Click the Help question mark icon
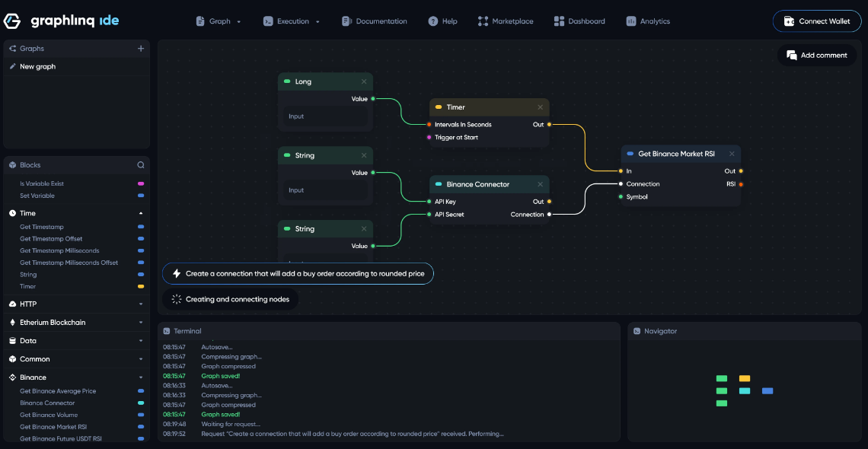Viewport: 868px width, 449px height. pos(432,21)
